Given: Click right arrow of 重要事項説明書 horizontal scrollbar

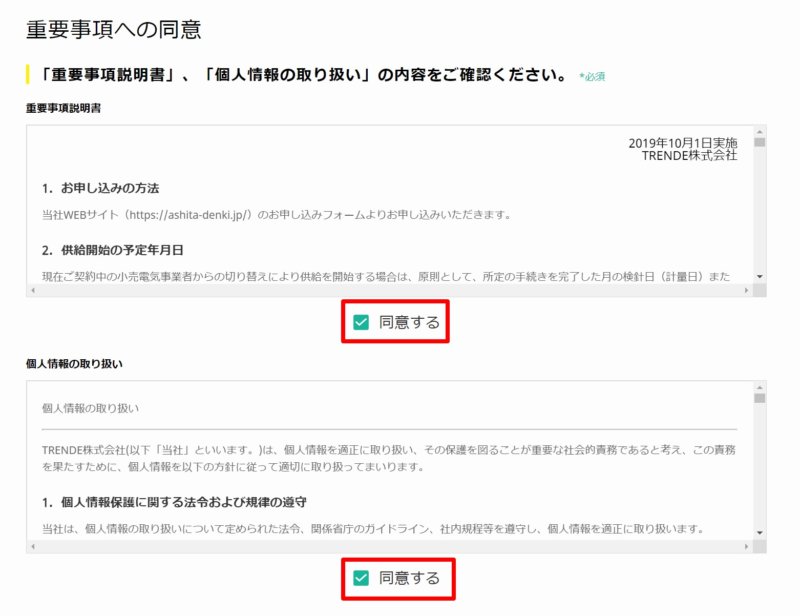Looking at the screenshot, I should pyautogui.click(x=746, y=290).
